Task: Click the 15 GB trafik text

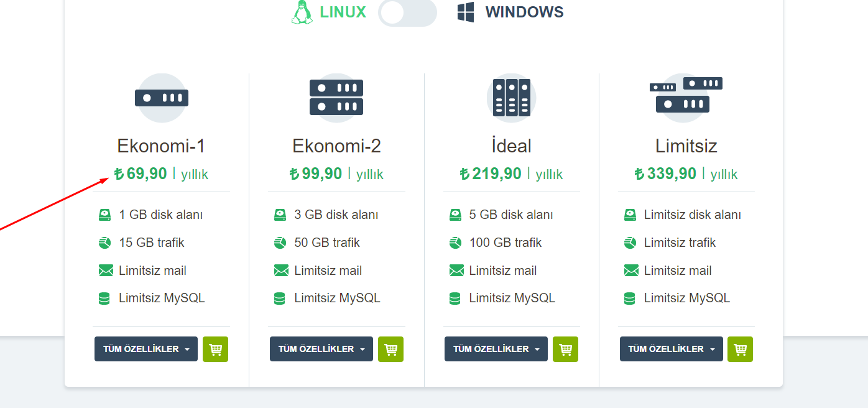Action: click(x=152, y=243)
